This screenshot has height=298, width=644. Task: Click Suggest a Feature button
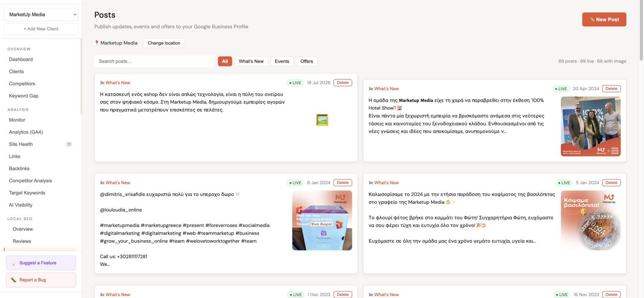pos(41,263)
